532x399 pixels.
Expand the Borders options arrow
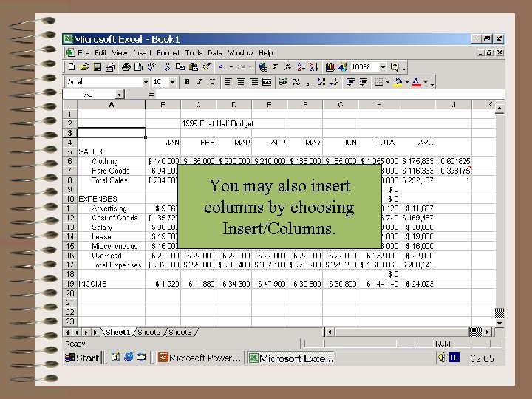pos(387,82)
